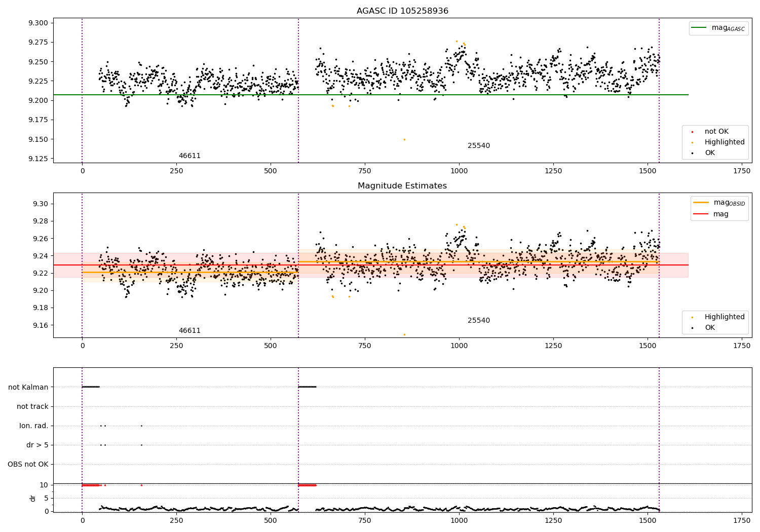
Task: Click x-axis tick 500 under bottom dr plot
Action: point(271,520)
